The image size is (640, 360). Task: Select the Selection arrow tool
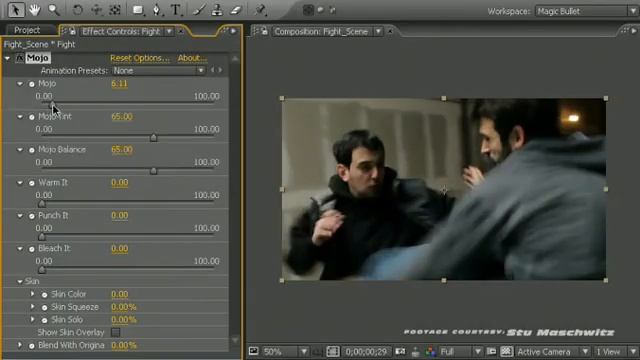(16, 9)
